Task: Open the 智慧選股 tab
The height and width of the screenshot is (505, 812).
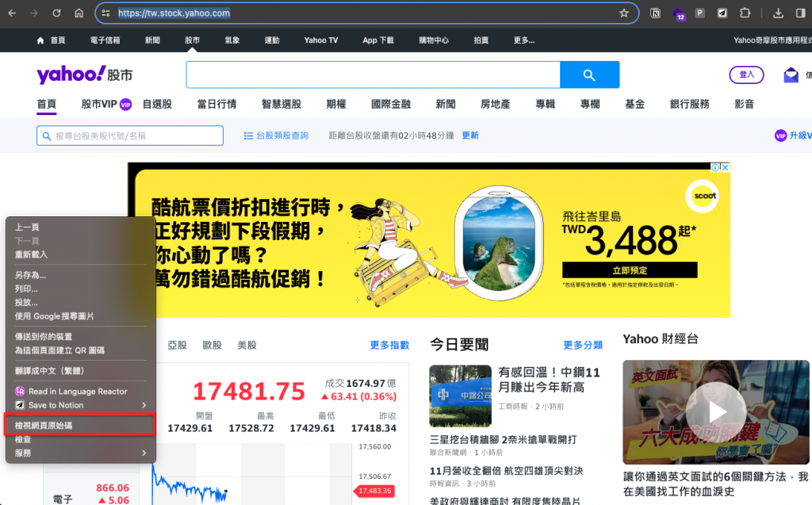Action: tap(282, 104)
